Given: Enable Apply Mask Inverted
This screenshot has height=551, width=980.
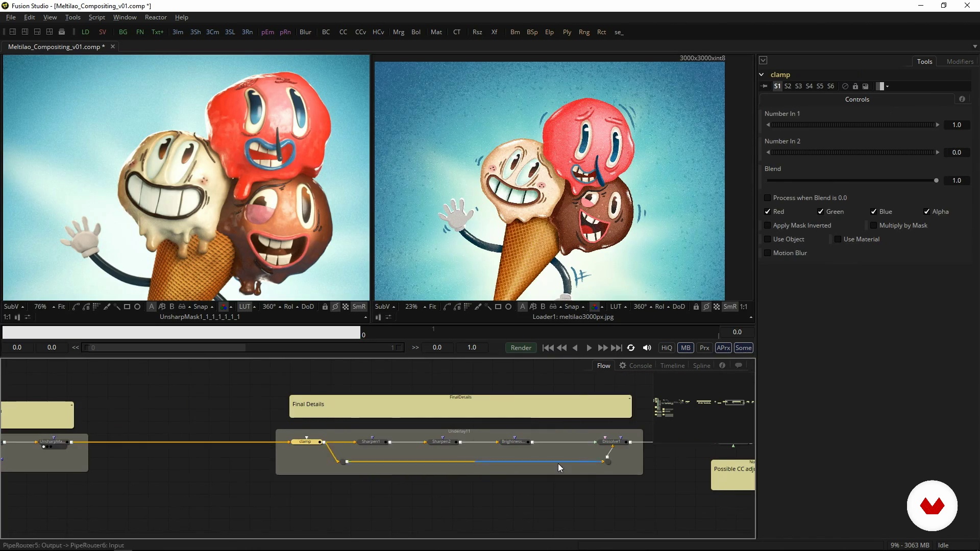Looking at the screenshot, I should [x=767, y=226].
